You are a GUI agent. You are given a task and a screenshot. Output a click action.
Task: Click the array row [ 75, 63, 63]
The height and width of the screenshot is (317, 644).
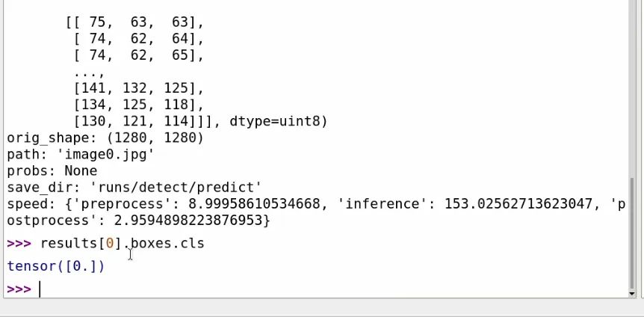click(x=134, y=22)
